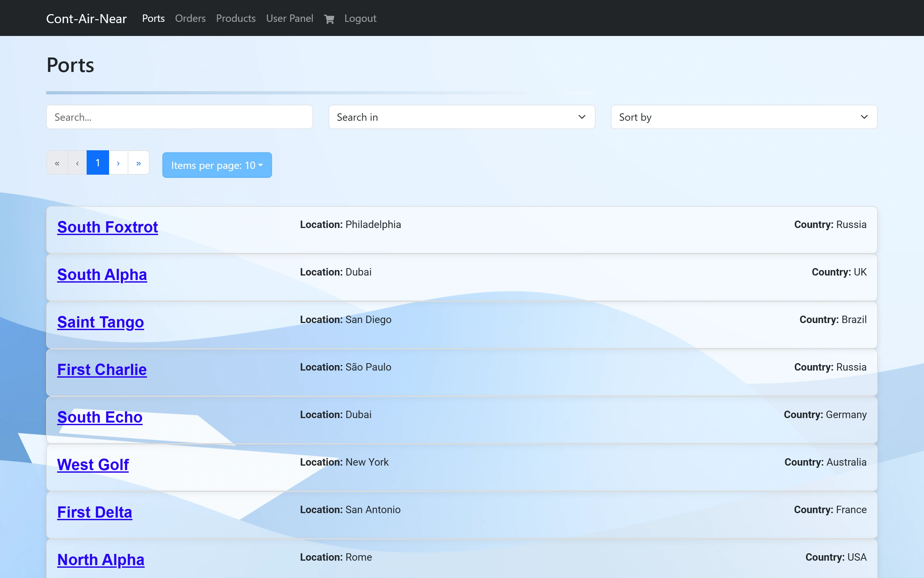Viewport: 924px width, 578px height.
Task: Click Country: Brazil text
Action: click(x=833, y=320)
